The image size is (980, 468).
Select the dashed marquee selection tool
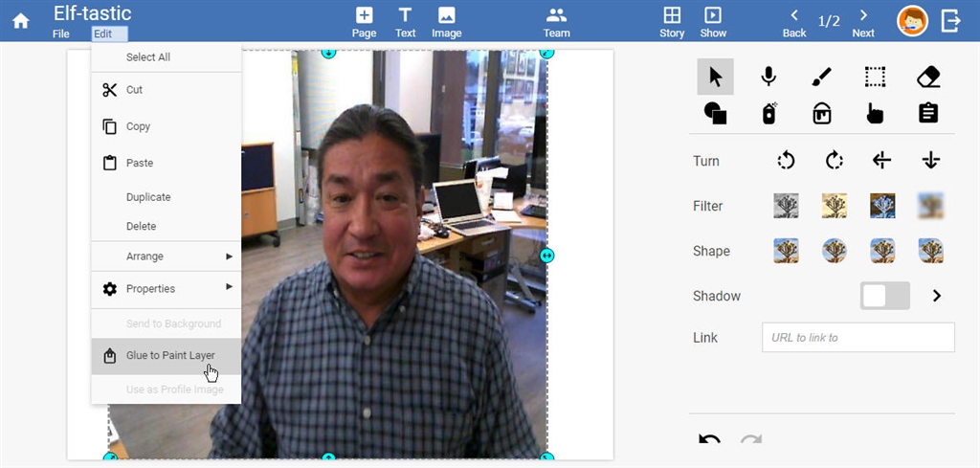(875, 77)
